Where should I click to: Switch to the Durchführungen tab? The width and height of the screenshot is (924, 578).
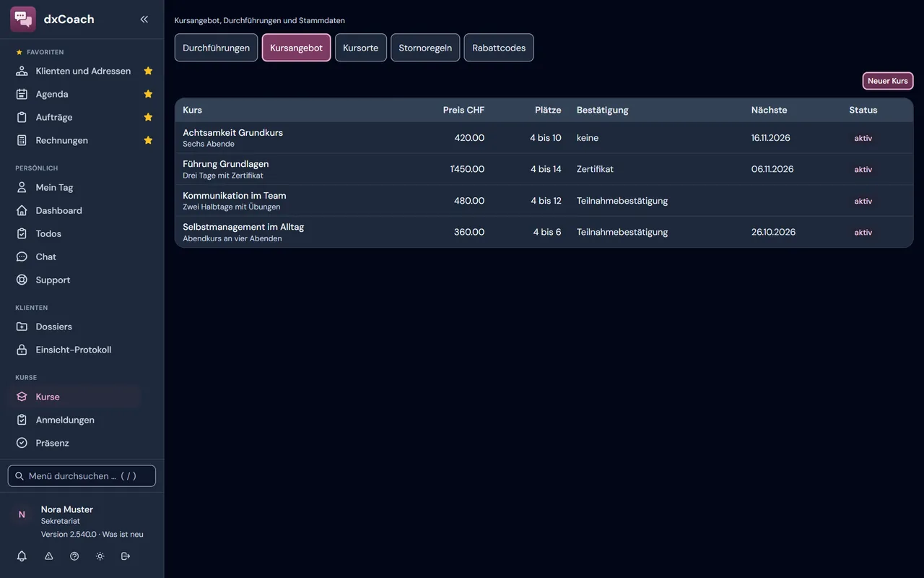pos(216,48)
